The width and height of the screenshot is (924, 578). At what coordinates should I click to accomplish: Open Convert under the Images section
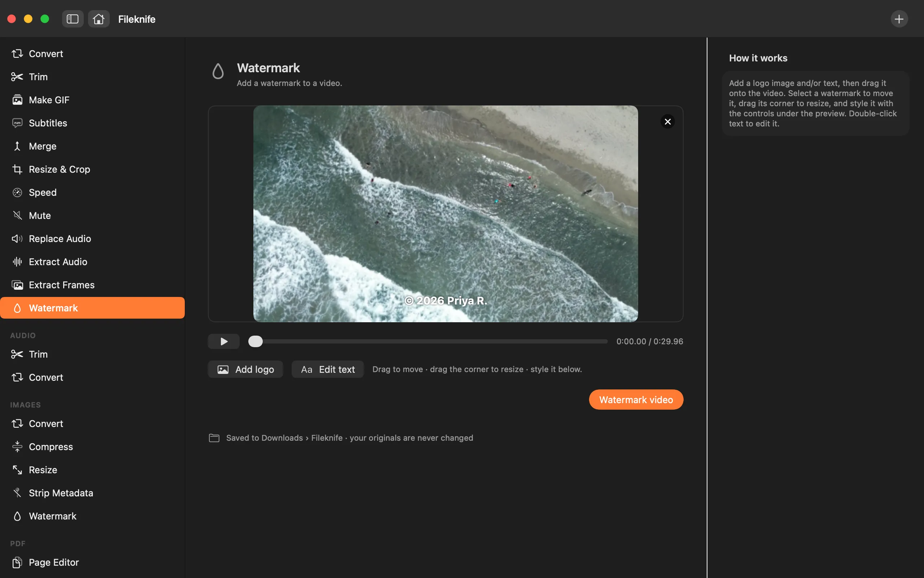[x=92, y=423]
